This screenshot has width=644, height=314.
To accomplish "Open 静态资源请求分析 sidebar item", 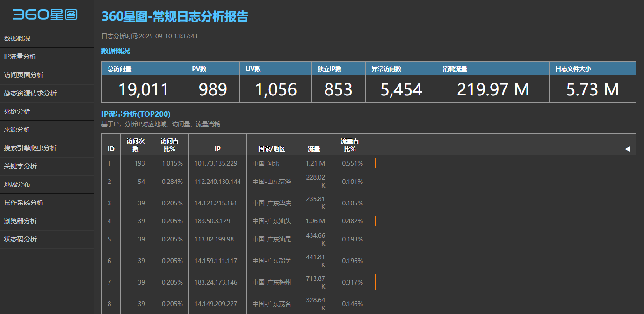I will tap(47, 93).
